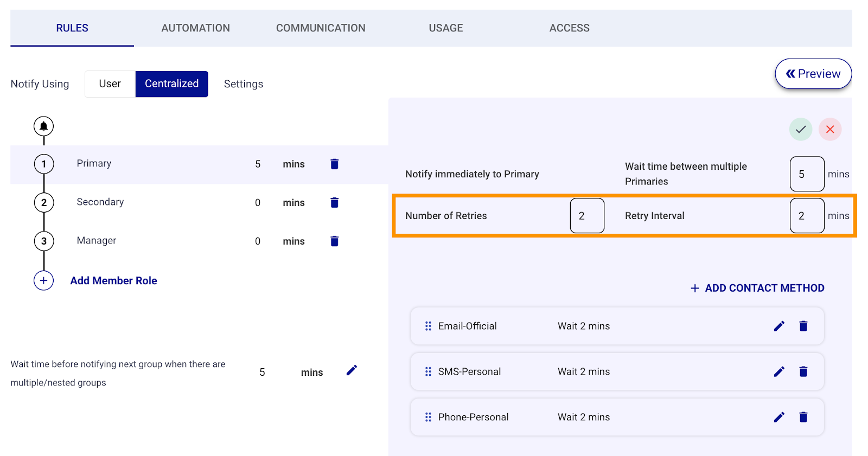
Task: Click the Number of Retries field
Action: 587,216
